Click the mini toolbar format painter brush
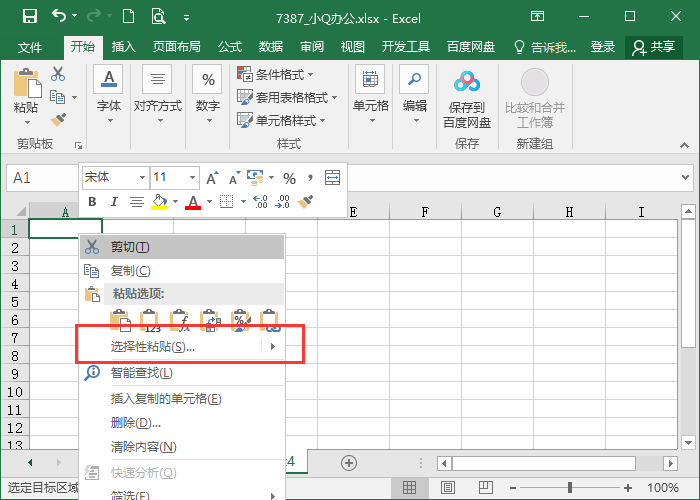 [x=306, y=202]
